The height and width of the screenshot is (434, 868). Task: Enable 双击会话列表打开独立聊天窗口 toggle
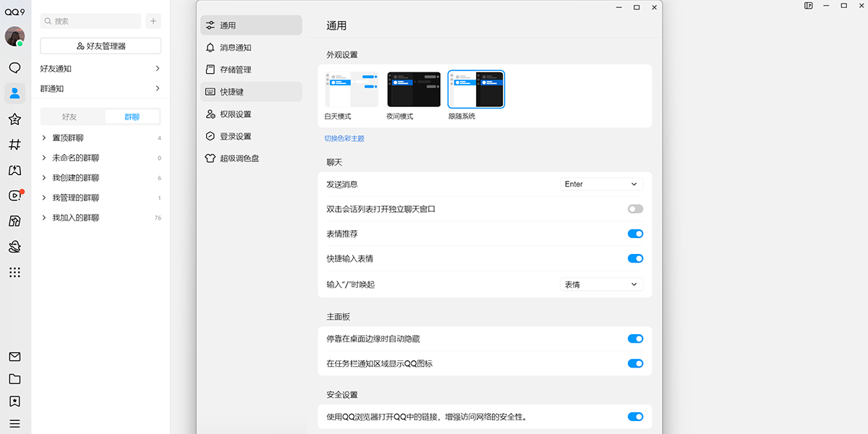[634, 208]
